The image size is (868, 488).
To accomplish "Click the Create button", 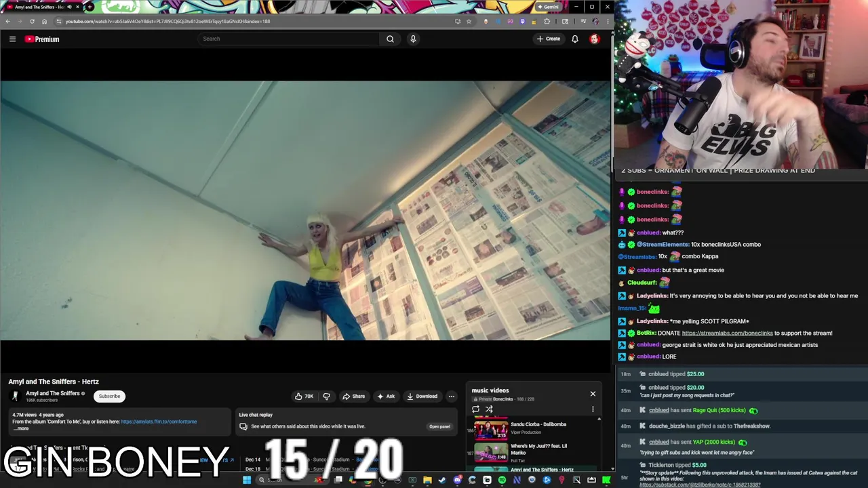I will tap(549, 39).
